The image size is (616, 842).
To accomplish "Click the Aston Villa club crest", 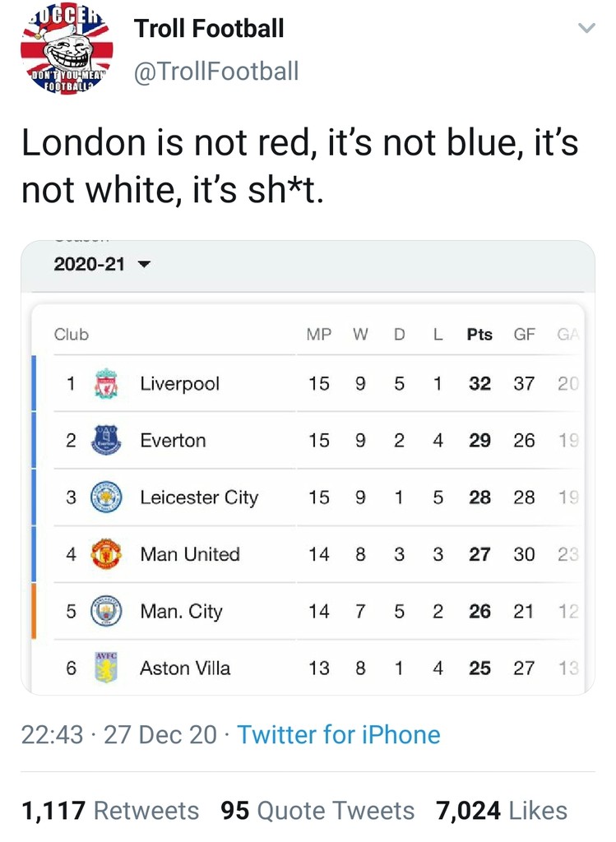I will 106,668.
